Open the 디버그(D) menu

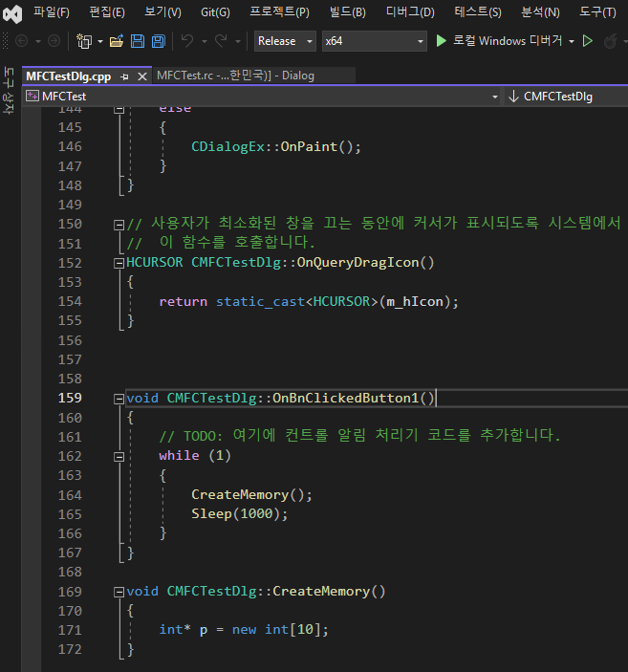(x=410, y=12)
